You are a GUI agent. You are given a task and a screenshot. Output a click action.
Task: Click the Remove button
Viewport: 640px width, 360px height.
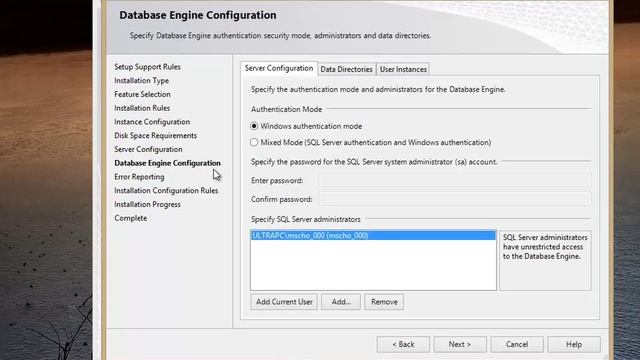[x=384, y=302]
